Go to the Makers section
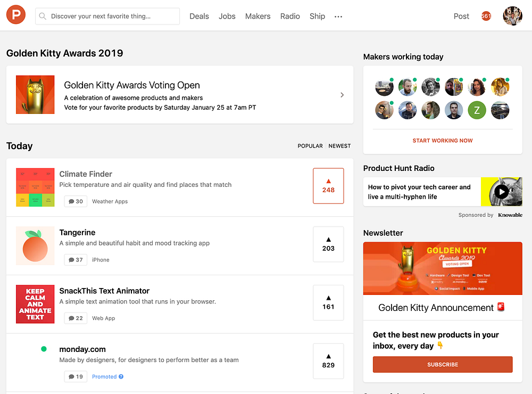 [x=257, y=17]
